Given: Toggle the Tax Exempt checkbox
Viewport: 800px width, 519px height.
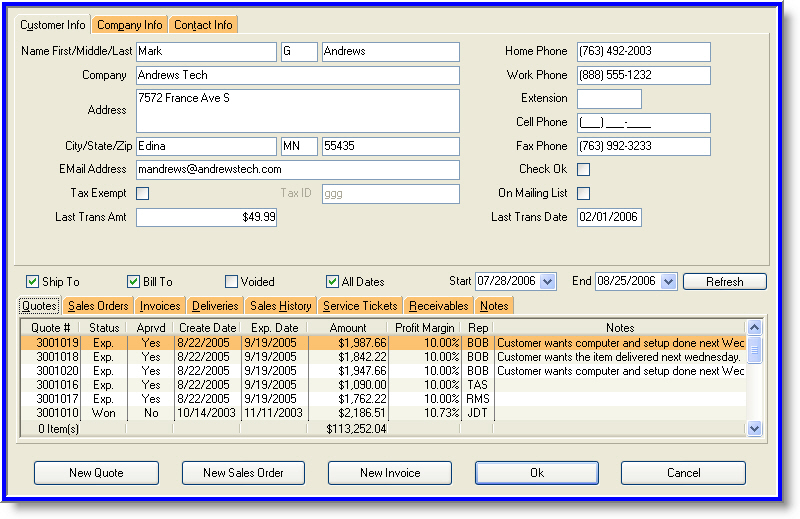Looking at the screenshot, I should (x=142, y=193).
